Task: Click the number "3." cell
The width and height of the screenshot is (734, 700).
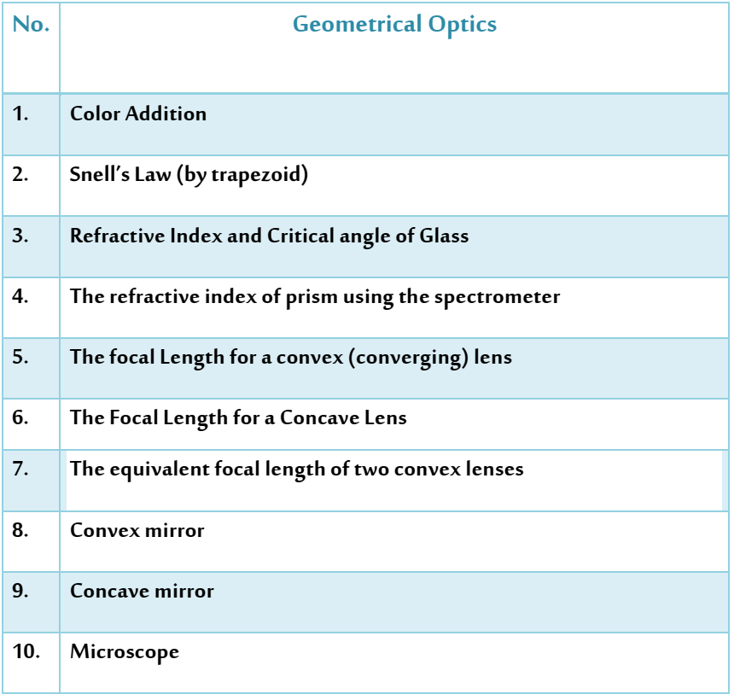Action: pos(21,236)
